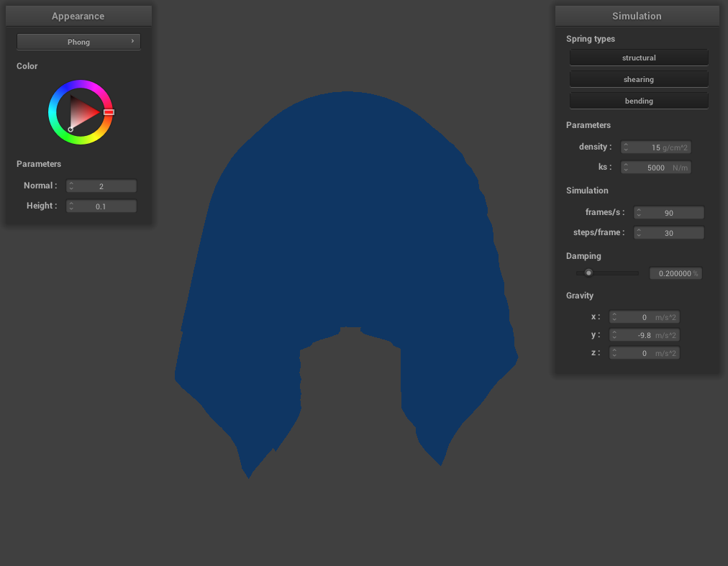The width and height of the screenshot is (728, 566).
Task: Click the steps/frame stepper arrows
Action: tap(639, 233)
